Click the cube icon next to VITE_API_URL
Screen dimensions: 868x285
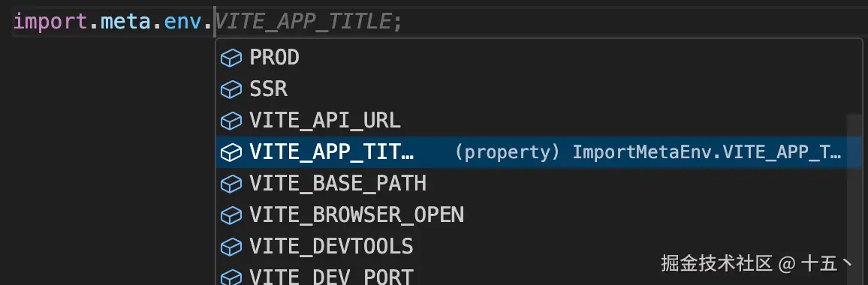pyautogui.click(x=231, y=121)
